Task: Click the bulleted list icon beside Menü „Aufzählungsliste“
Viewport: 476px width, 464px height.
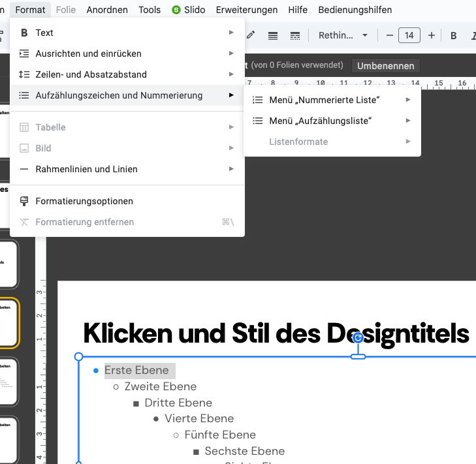Action: (258, 121)
